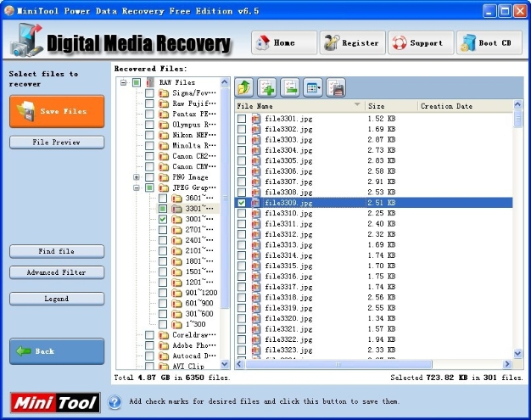Click the help question mark icon
This screenshot has height=420, width=531.
pyautogui.click(x=115, y=402)
